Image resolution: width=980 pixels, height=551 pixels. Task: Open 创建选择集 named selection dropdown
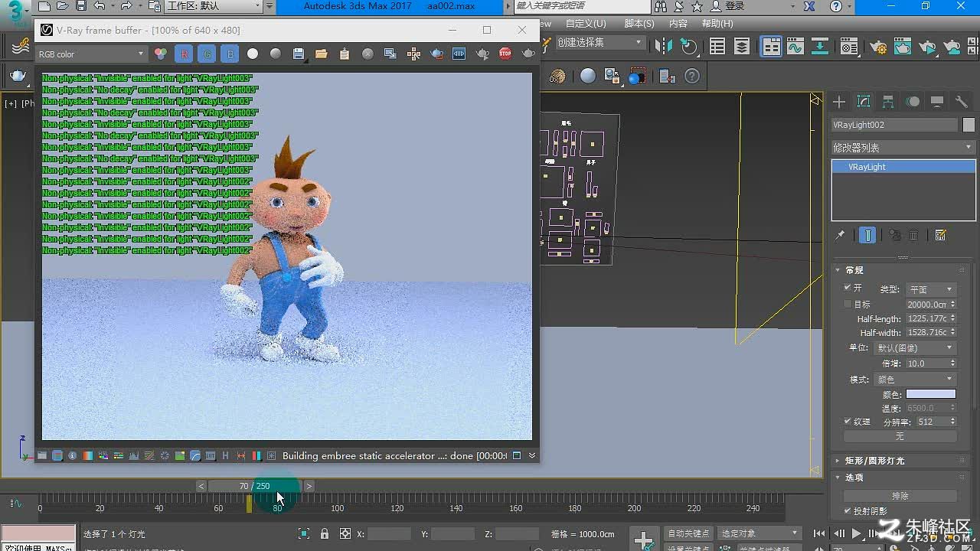(x=599, y=43)
